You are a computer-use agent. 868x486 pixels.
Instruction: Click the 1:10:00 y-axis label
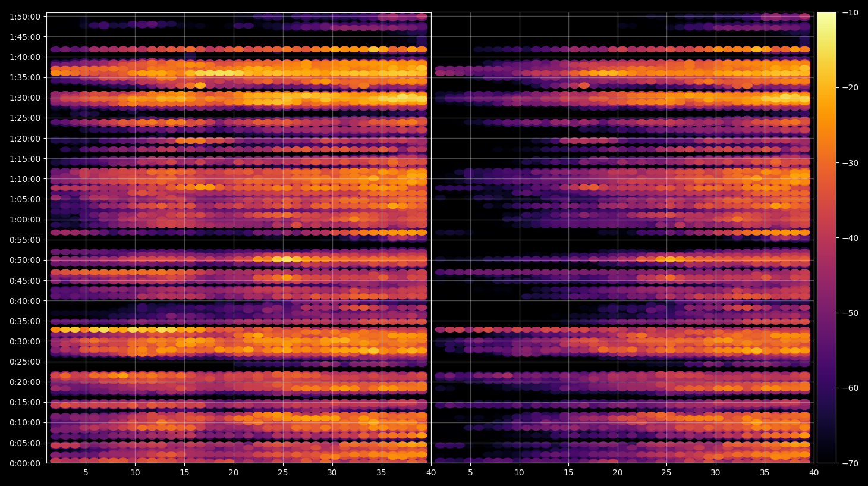pos(25,179)
